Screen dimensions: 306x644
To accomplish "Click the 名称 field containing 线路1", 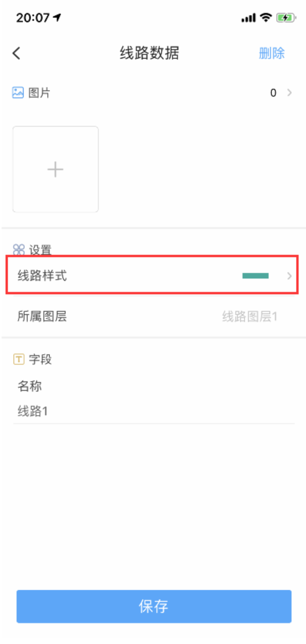I will click(x=154, y=411).
